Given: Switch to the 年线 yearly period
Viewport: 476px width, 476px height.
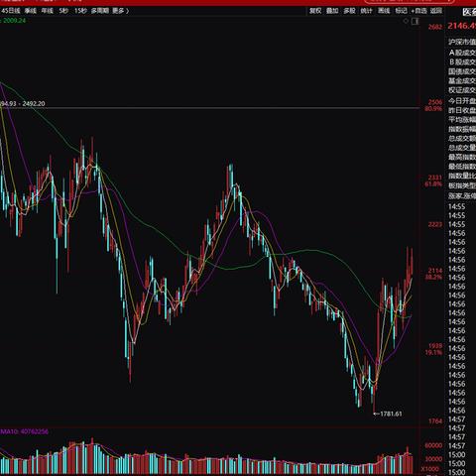Looking at the screenshot, I should point(48,11).
